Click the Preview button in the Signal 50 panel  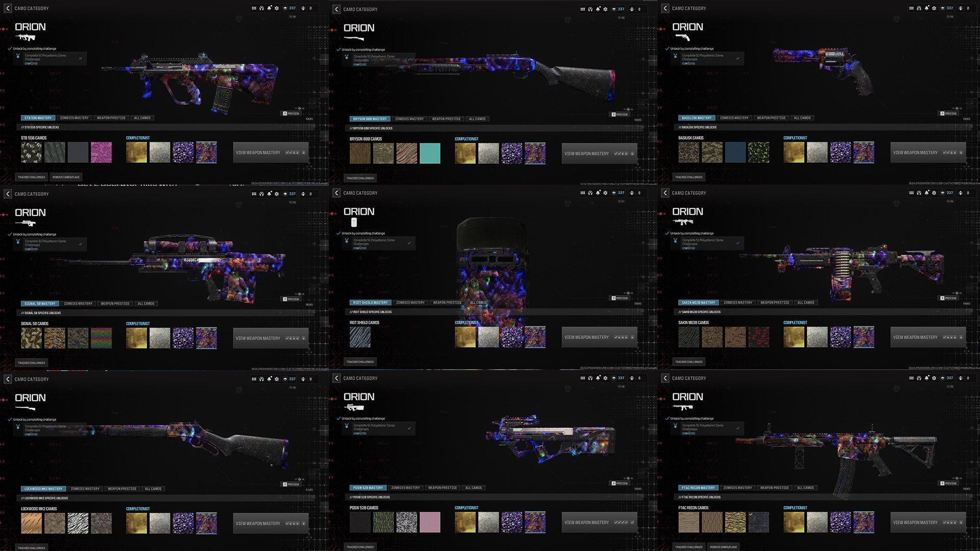click(x=291, y=299)
